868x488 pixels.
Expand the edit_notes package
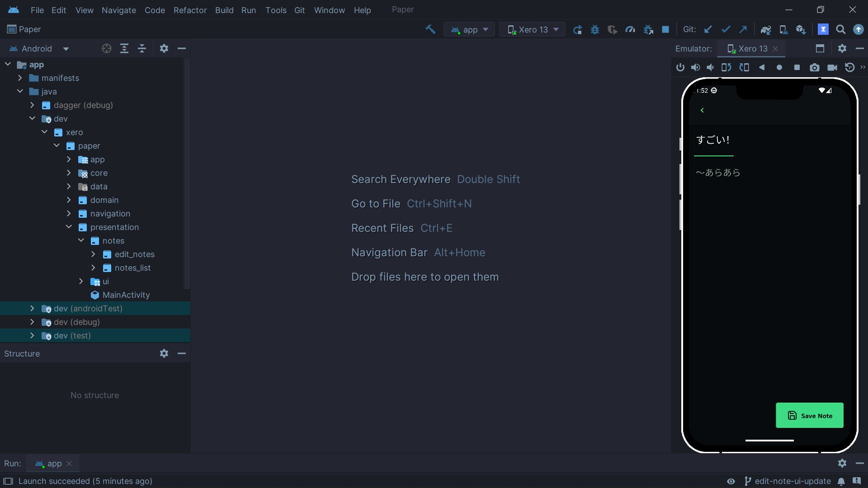point(93,254)
